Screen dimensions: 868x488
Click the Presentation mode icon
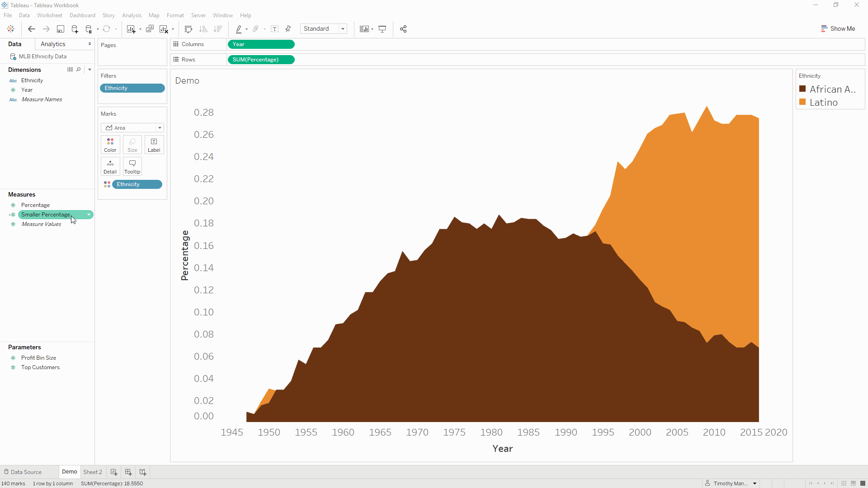pyautogui.click(x=382, y=29)
